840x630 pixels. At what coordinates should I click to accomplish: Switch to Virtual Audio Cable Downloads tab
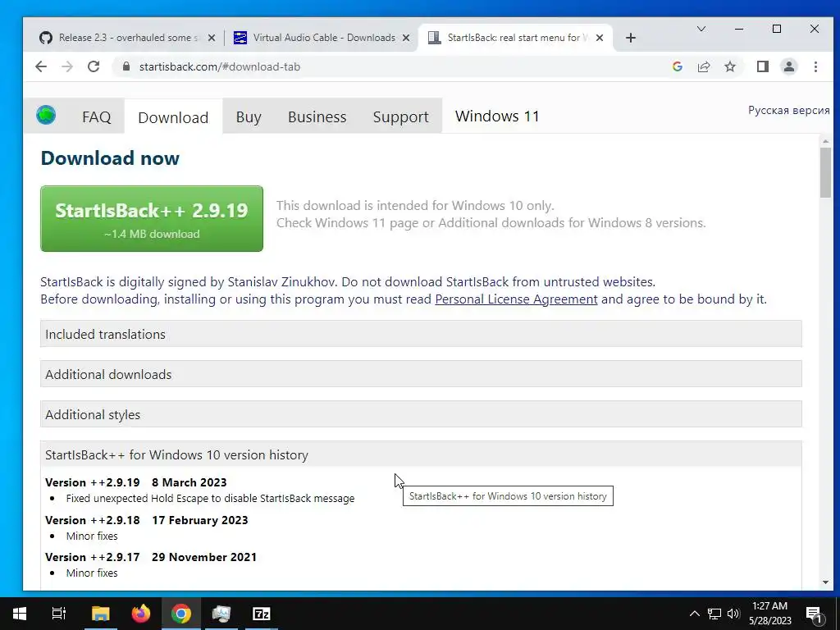tap(322, 38)
